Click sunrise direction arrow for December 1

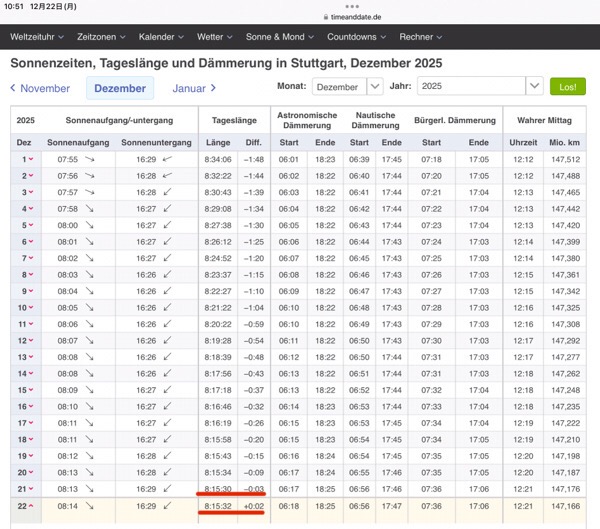coord(91,159)
